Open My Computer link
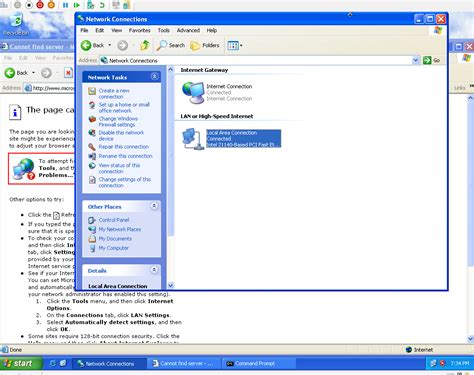The image size is (474, 375). 113,248
